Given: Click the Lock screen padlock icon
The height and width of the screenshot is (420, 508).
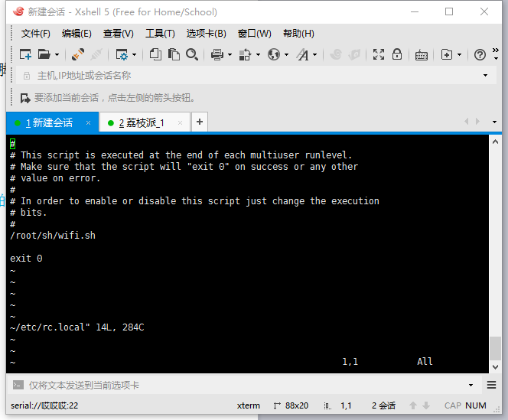Looking at the screenshot, I should tap(397, 54).
